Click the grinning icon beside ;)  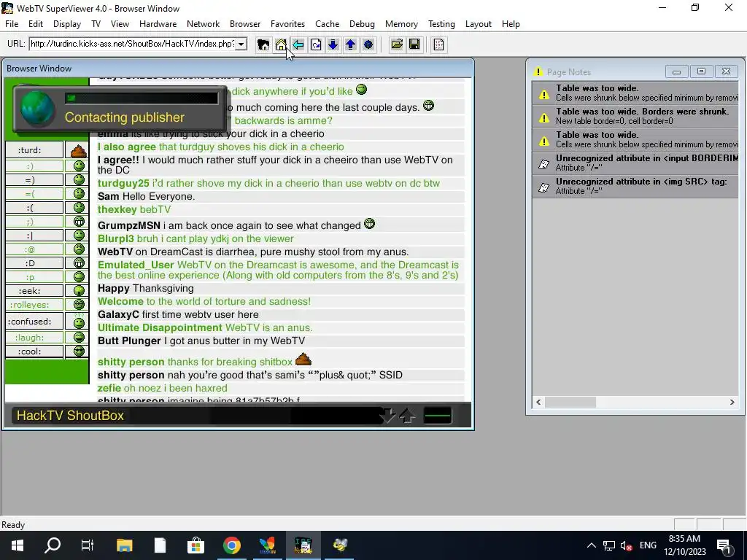click(x=79, y=222)
